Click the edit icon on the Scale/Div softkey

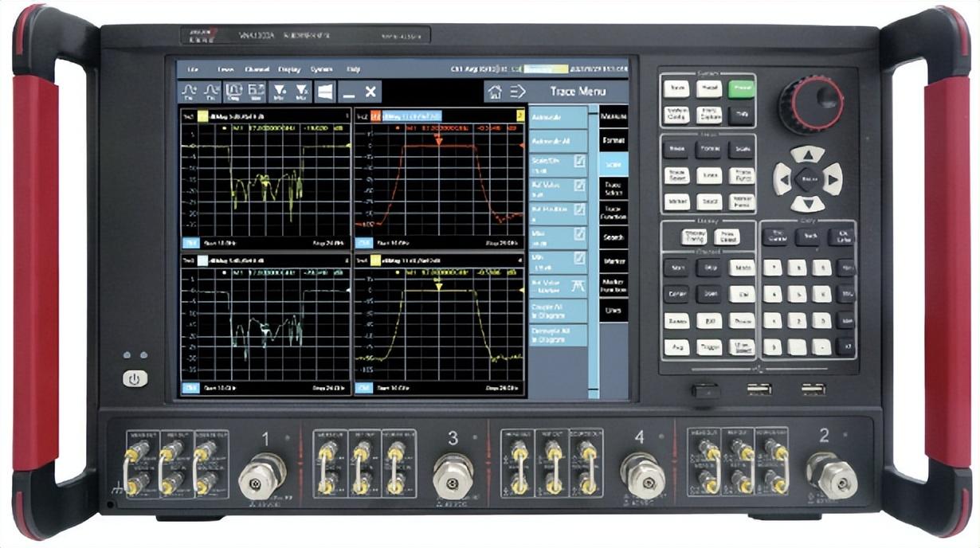pyautogui.click(x=579, y=162)
